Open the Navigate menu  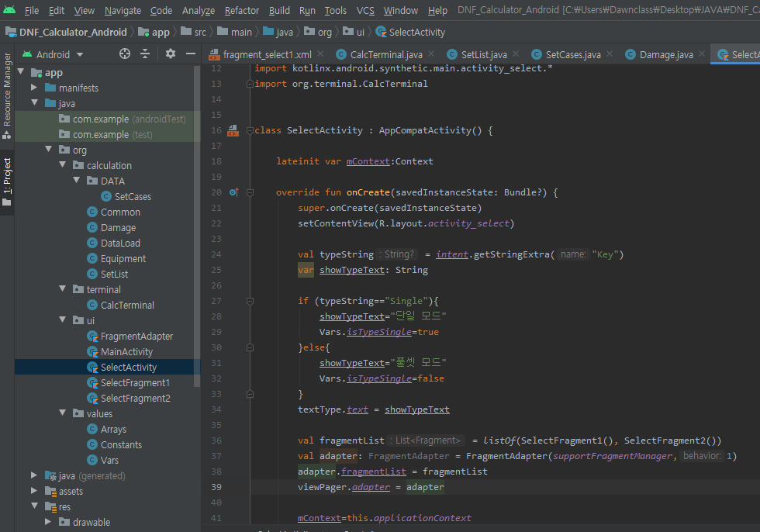(x=123, y=10)
